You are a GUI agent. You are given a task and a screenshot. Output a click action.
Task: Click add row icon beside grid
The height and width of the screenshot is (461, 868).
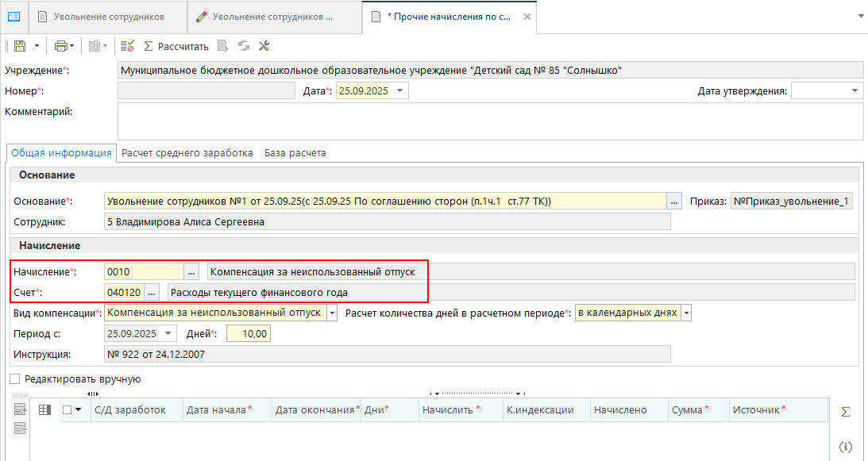pos(21,409)
